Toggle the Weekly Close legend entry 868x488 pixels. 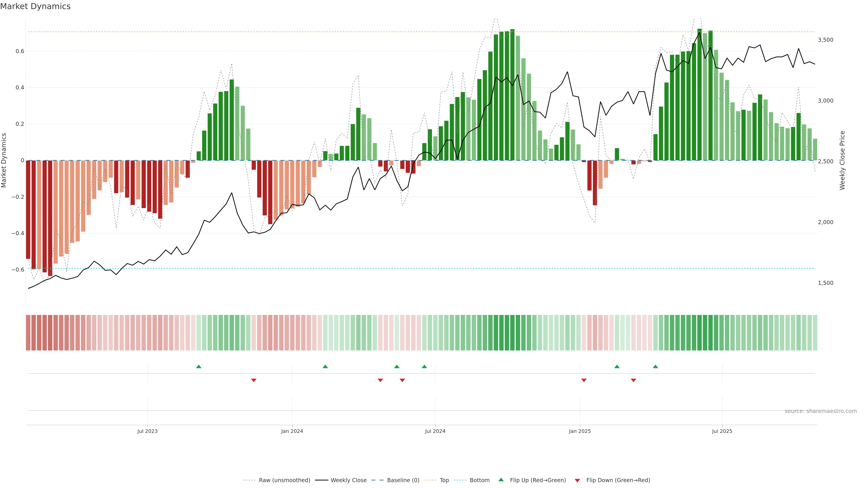(348, 480)
